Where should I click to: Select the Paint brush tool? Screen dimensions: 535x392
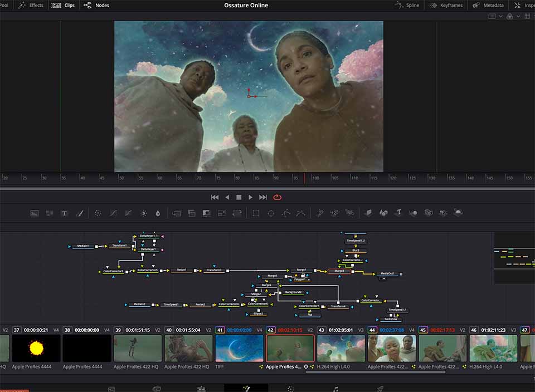coord(80,213)
